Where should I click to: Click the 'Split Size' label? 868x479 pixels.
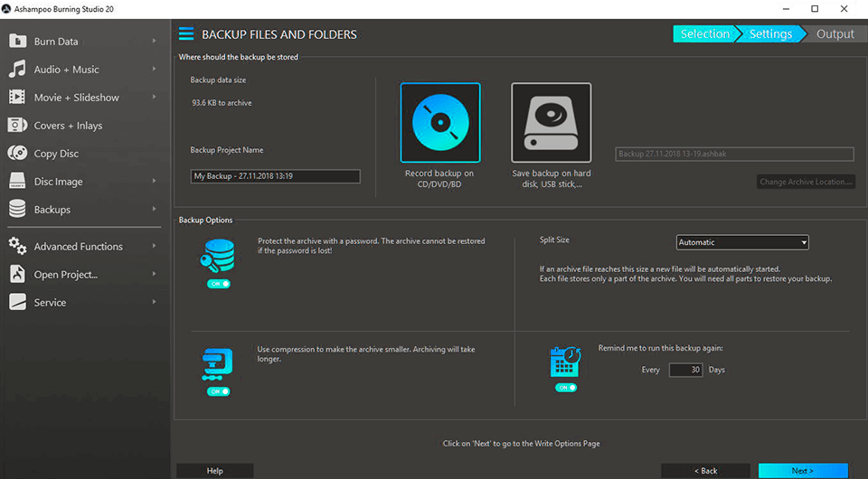(554, 239)
